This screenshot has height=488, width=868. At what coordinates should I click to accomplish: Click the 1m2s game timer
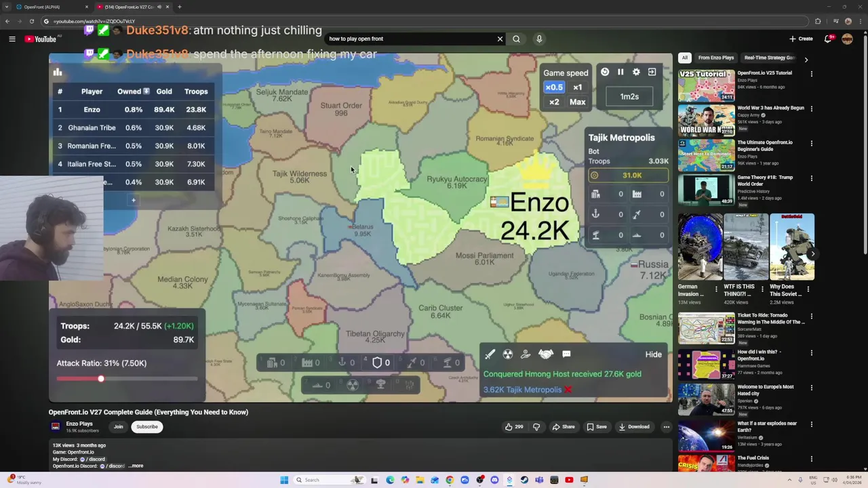point(629,96)
